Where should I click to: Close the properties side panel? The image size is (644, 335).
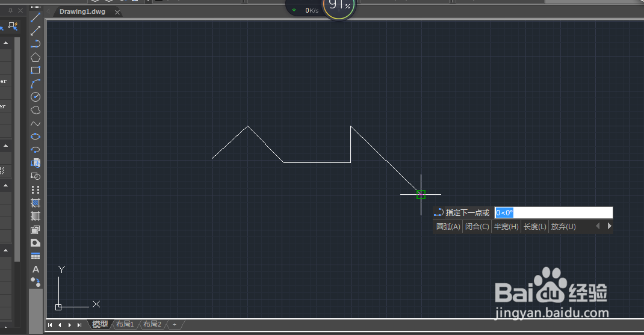(x=20, y=11)
